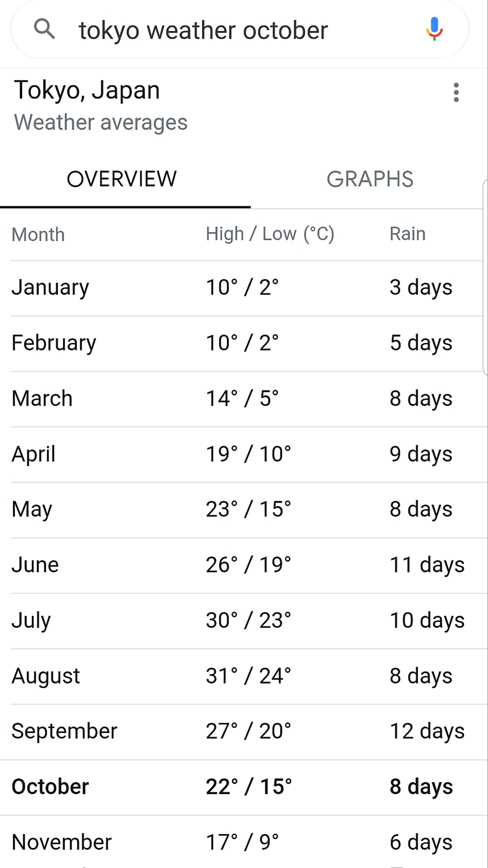Tap June's 11 days rain value
The image size is (488, 868).
tap(427, 565)
